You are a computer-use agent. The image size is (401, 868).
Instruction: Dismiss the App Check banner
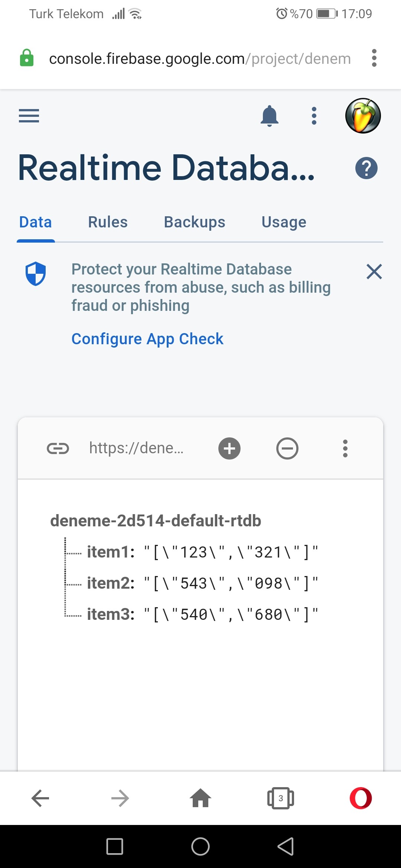374,272
